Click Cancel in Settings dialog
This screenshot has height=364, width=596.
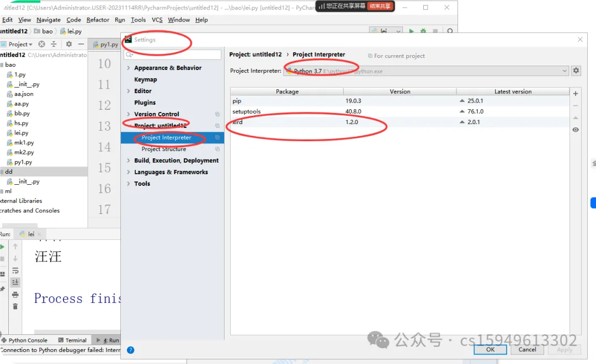coord(527,350)
